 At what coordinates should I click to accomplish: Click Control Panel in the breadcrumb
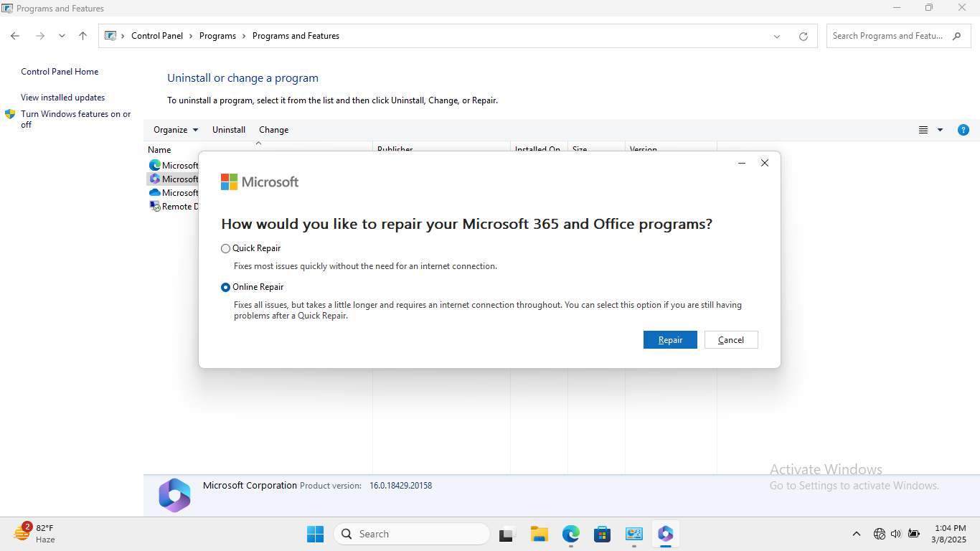[x=157, y=36]
